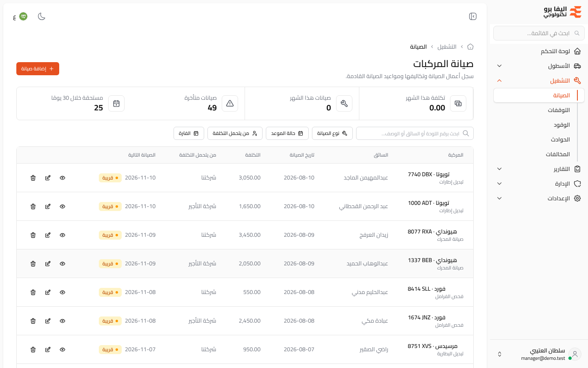Open the حالة الموعد filter dropdown
Image resolution: width=588 pixels, height=368 pixels.
287,133
